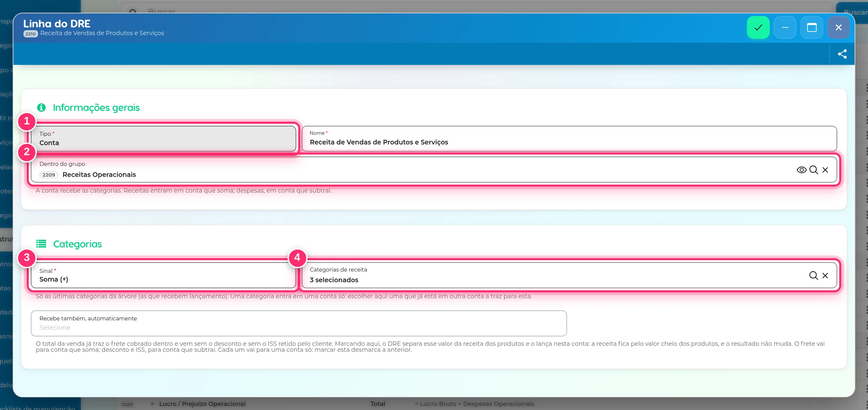Image resolution: width=868 pixels, height=410 pixels.
Task: Click Lucro / Prejuízo Operacional row in background
Action: pyautogui.click(x=202, y=404)
